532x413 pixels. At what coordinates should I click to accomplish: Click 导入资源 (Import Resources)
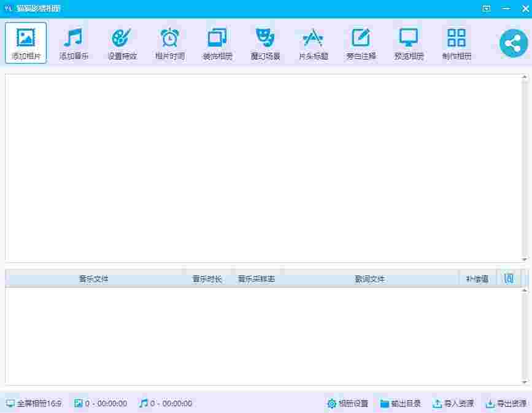[x=453, y=403]
